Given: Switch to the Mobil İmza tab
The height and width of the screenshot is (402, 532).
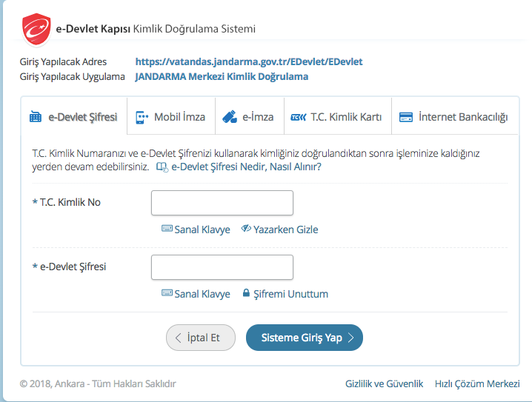Looking at the screenshot, I should click(170, 117).
